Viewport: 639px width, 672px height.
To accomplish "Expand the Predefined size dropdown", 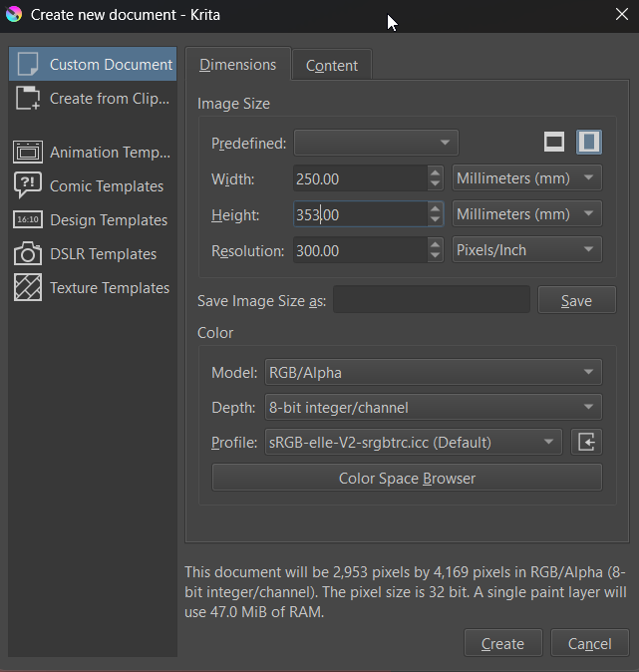I will 376,144.
